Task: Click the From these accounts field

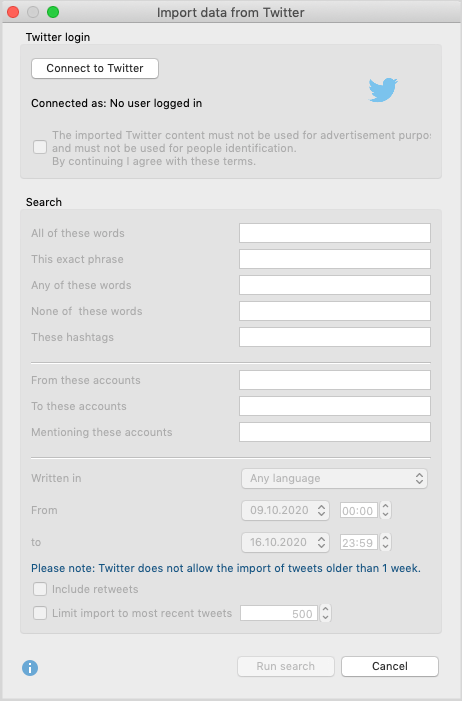Action: [335, 380]
